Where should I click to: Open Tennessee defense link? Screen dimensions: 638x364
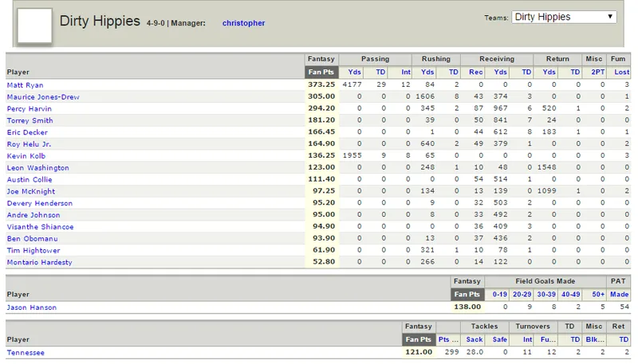point(26,352)
